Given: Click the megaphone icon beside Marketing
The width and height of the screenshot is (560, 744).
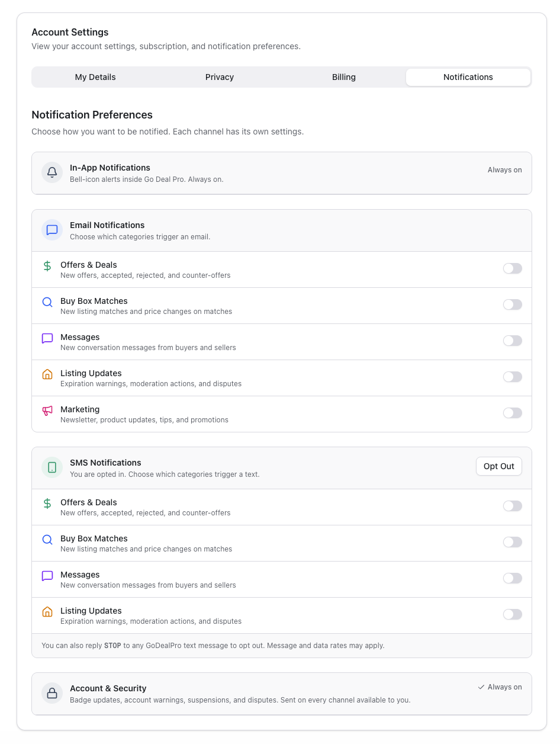Looking at the screenshot, I should point(47,411).
